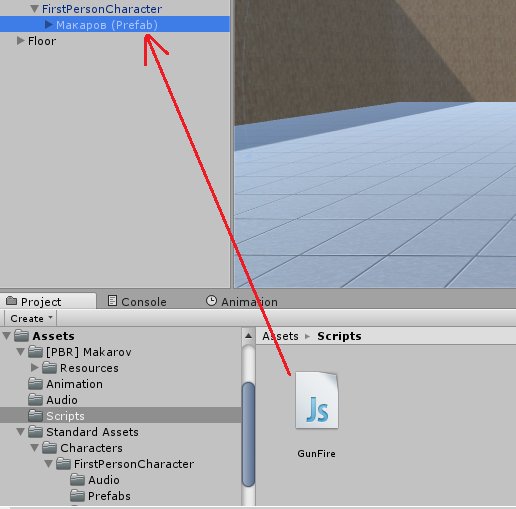The height and width of the screenshot is (509, 516).
Task: Click the folder tree scrollbar thumb
Action: click(248, 434)
